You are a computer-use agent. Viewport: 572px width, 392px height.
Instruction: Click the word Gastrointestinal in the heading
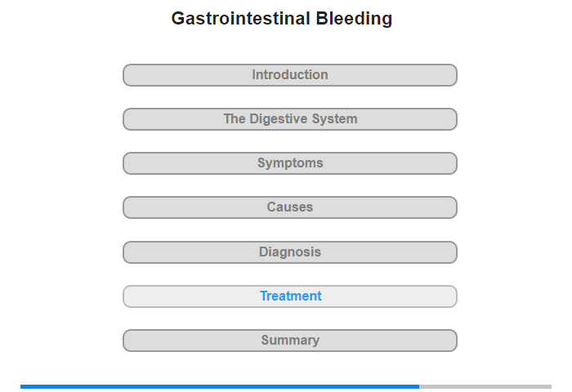coord(241,19)
